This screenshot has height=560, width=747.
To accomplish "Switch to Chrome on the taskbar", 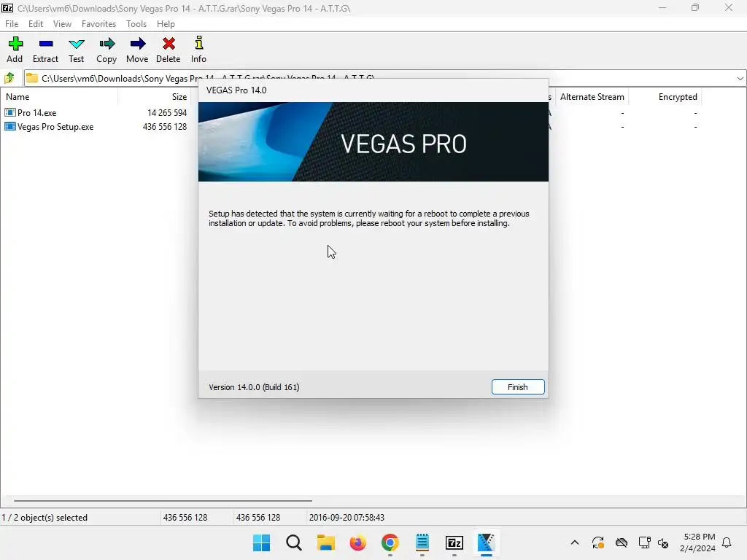I will (x=390, y=542).
